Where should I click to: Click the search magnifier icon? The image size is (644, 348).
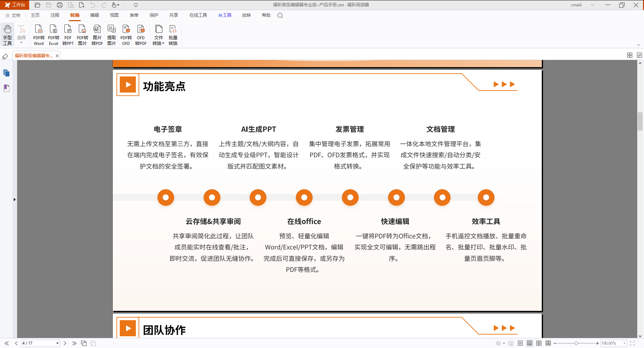[280, 15]
